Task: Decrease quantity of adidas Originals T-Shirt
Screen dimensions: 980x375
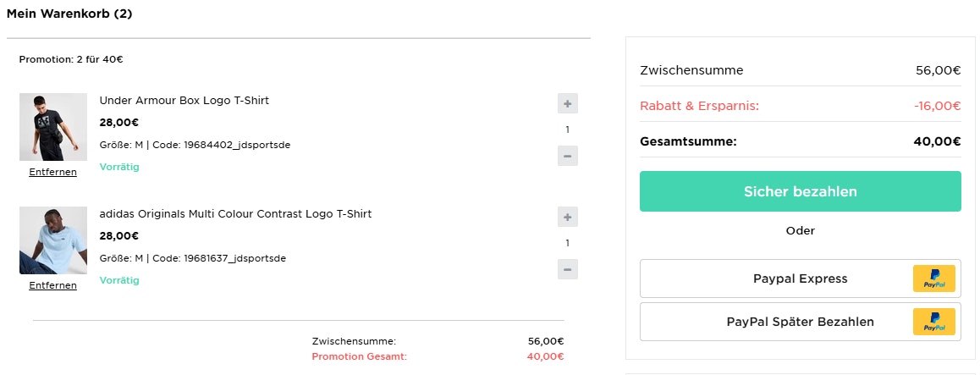Action: [x=568, y=269]
